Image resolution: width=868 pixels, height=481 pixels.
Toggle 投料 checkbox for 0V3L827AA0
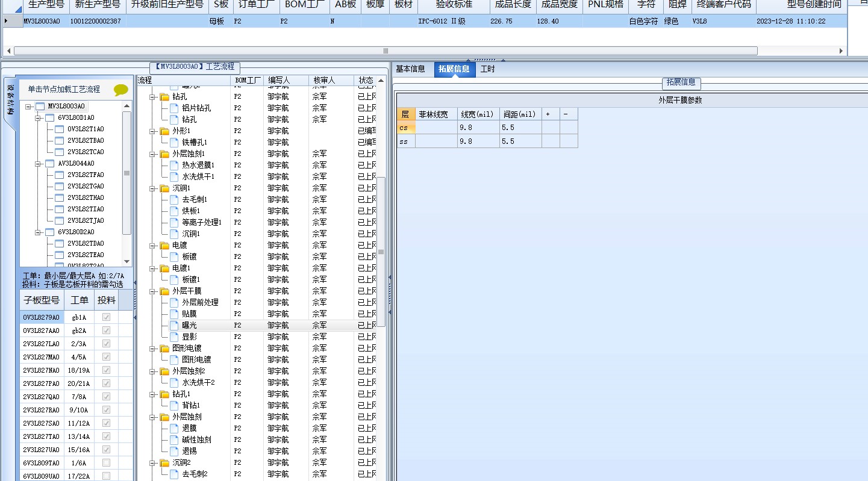click(106, 330)
